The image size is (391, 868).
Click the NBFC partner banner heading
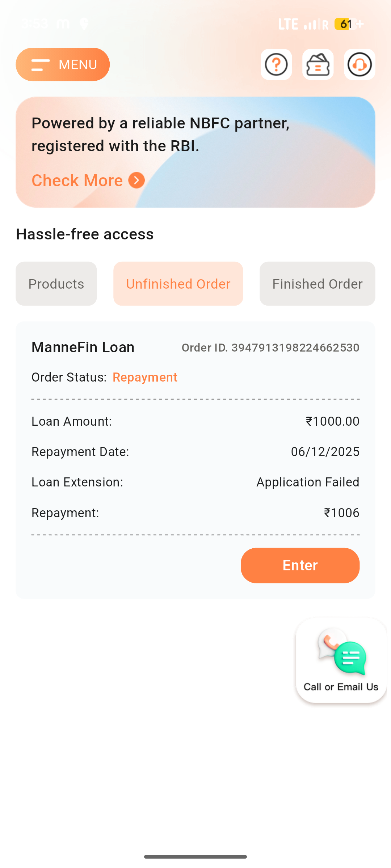(160, 135)
